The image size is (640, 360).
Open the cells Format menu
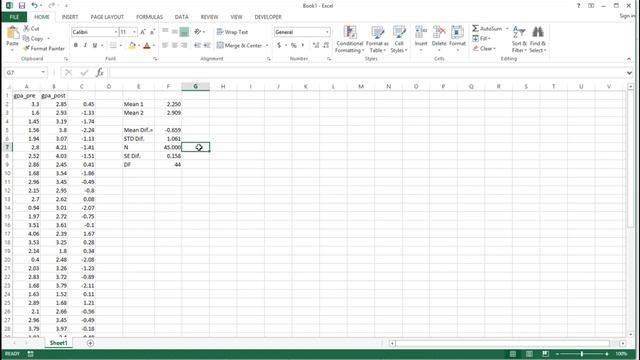tap(457, 39)
